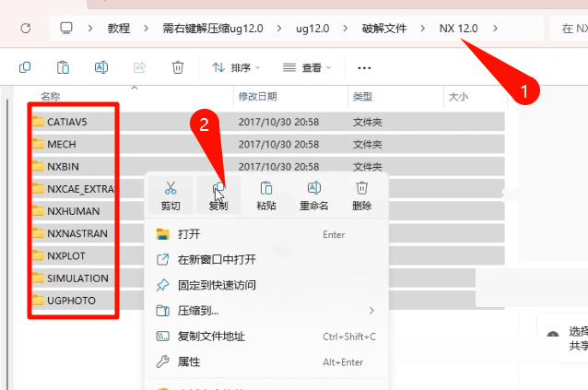The width and height of the screenshot is (588, 390).
Task: Expand chevron after NX 12.0 breadcrumb
Action: [x=495, y=29]
